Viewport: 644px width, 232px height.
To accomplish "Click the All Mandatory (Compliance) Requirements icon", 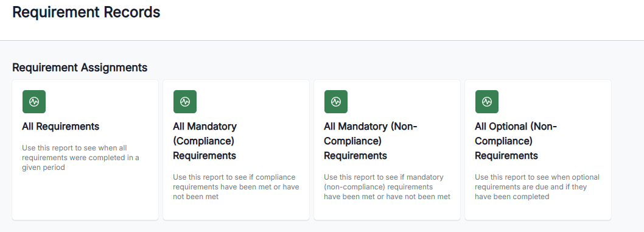I will coord(185,102).
